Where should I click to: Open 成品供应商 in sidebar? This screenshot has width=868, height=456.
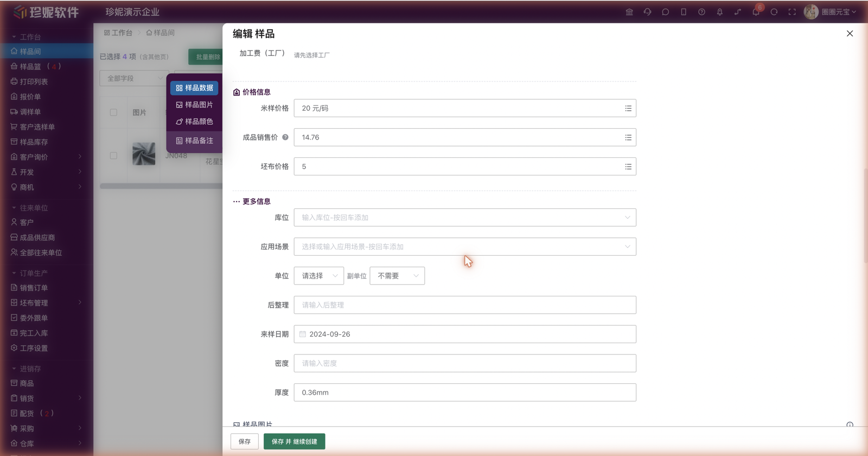[47, 238]
